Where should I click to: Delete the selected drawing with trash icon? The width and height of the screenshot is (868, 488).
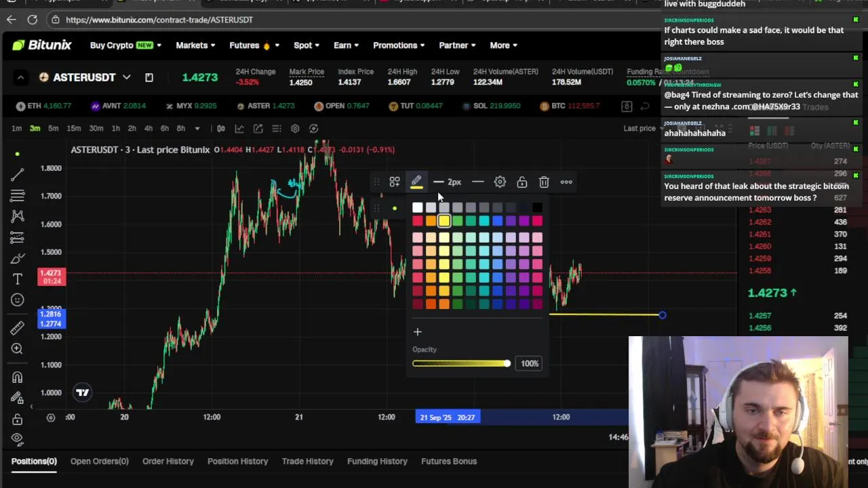[x=544, y=182]
